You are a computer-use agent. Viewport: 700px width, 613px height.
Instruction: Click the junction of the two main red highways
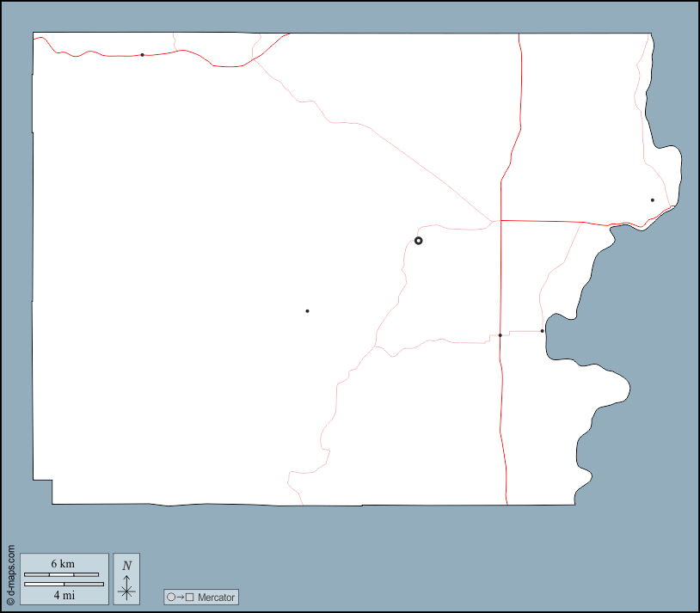click(500, 220)
